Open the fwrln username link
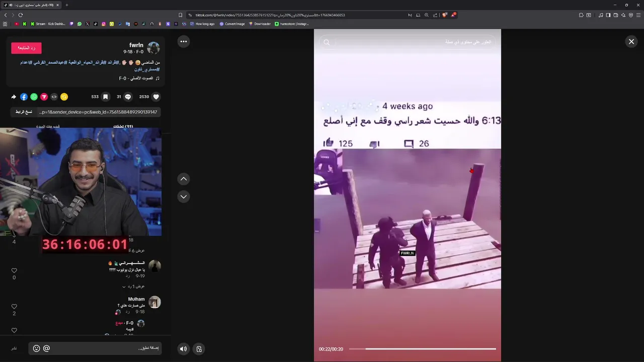 (136, 45)
